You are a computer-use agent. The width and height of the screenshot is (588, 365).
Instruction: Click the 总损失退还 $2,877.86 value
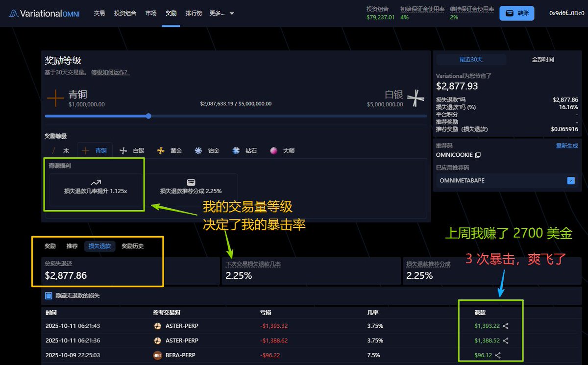66,275
